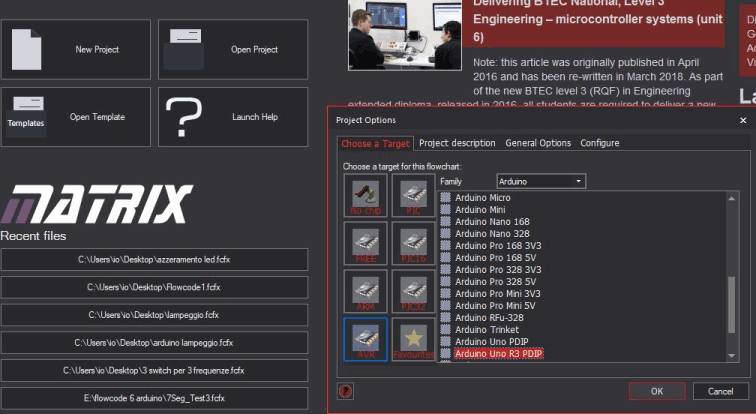The image size is (756, 414).
Task: Click chip icon beside Arduino Mini
Action: [446, 210]
